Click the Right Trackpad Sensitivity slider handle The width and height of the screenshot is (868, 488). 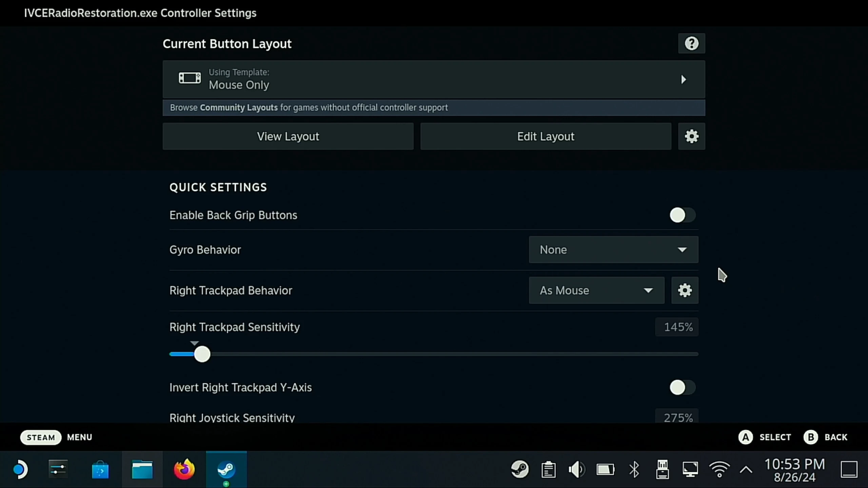[x=202, y=354]
